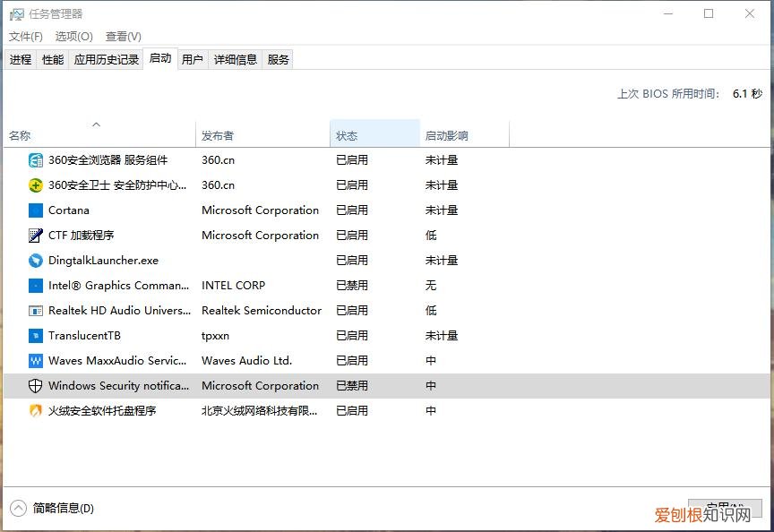Click the 简略信息(D) label
Viewport: 774px width, 532px height.
(64, 509)
